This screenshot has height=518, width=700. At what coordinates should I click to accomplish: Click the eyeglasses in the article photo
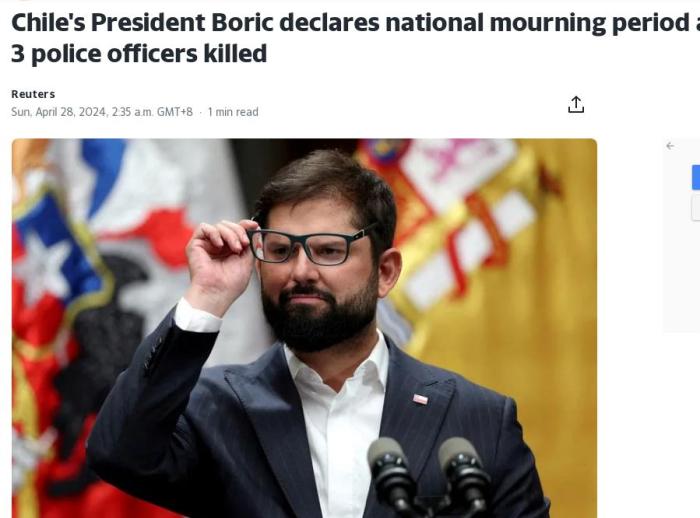(309, 245)
